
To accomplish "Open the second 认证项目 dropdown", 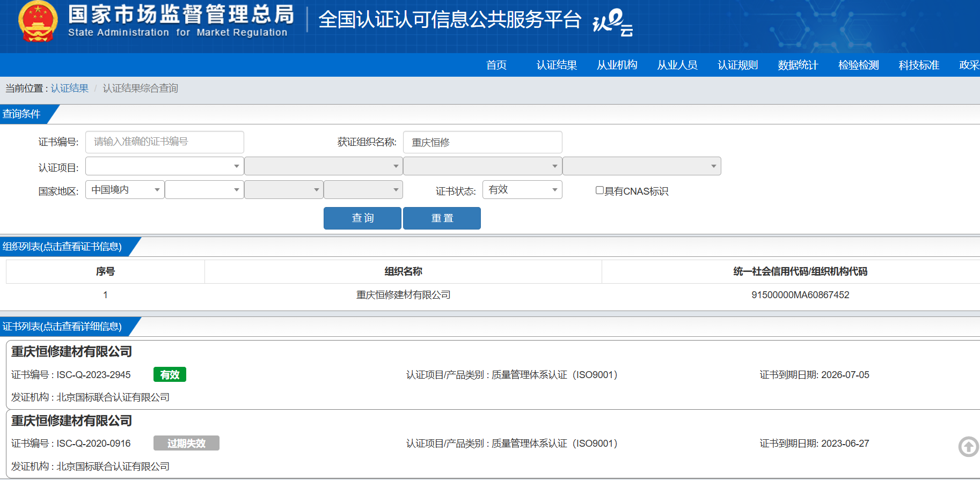I will coord(323,166).
